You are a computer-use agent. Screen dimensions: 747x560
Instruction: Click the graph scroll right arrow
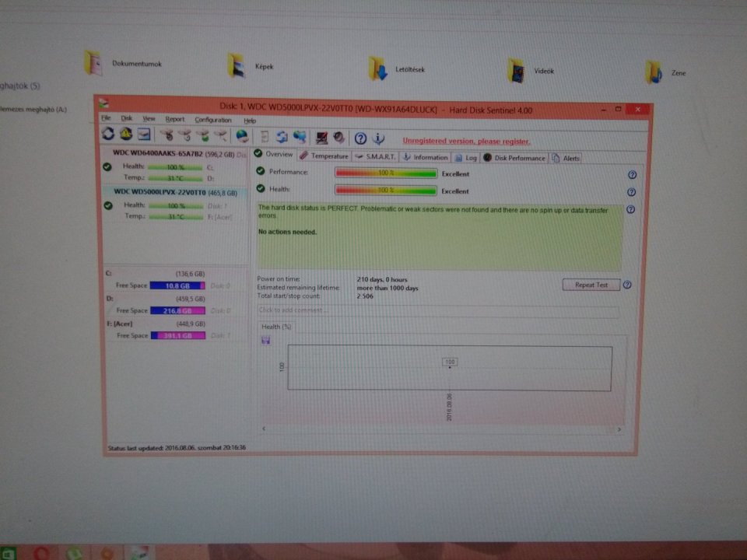[x=619, y=429]
